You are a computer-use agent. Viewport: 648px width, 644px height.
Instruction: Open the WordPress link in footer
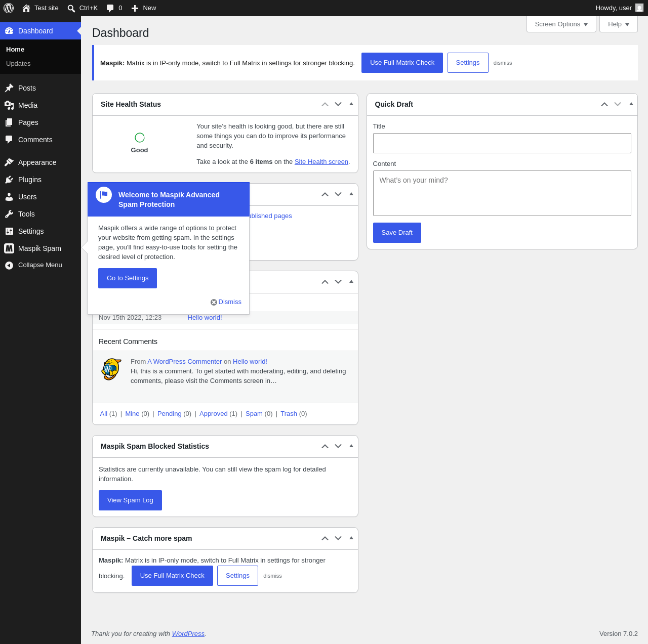click(188, 634)
